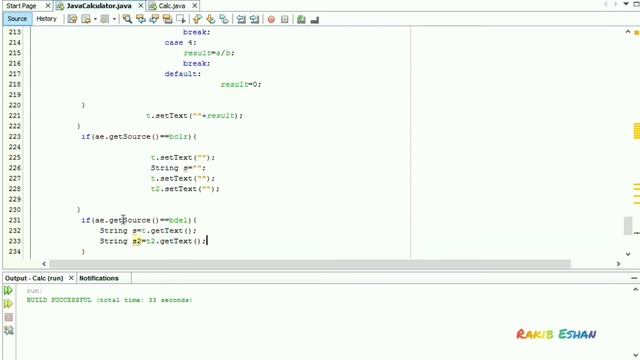Stop macro recording square icon
Image resolution: width=640 pixels, height=360 pixels.
coord(284,19)
